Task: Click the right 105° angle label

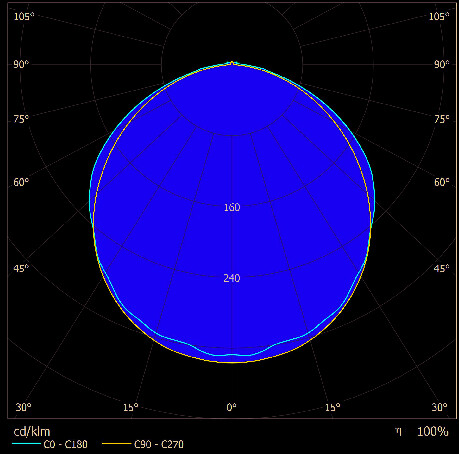Action: (x=439, y=16)
